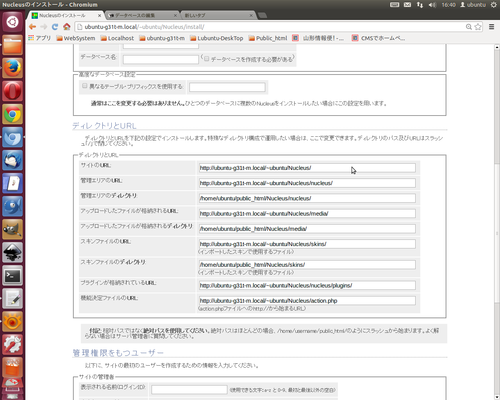500x400 pixels.
Task: Click the zoom magnifier in address bar
Action: 469,27
